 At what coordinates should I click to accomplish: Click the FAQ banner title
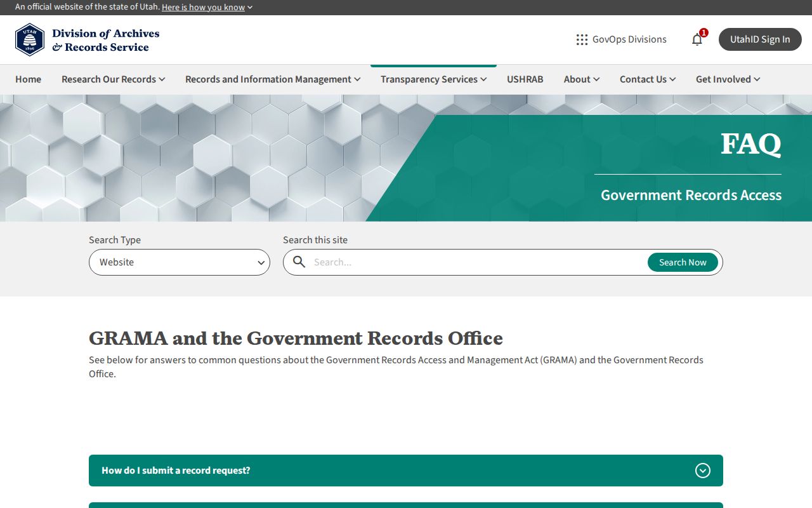pos(751,144)
